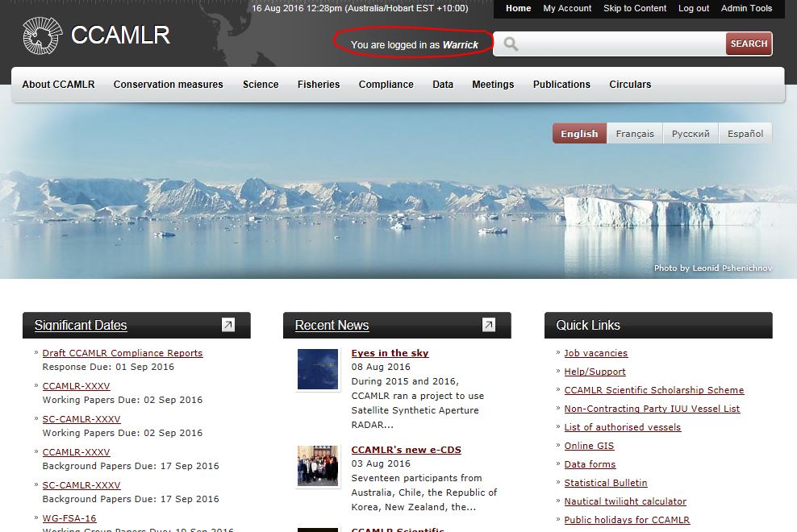The height and width of the screenshot is (532, 797).
Task: Open the Job vacancies quick link
Action: 595,352
